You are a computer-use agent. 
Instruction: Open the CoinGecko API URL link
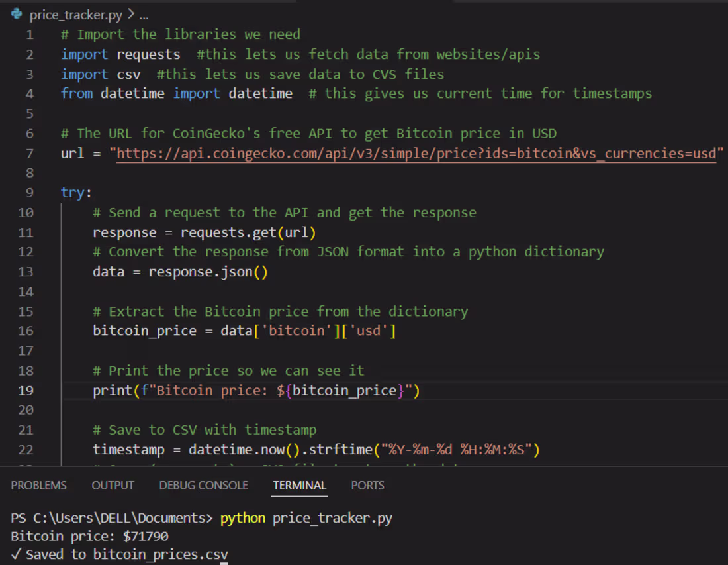(416, 153)
